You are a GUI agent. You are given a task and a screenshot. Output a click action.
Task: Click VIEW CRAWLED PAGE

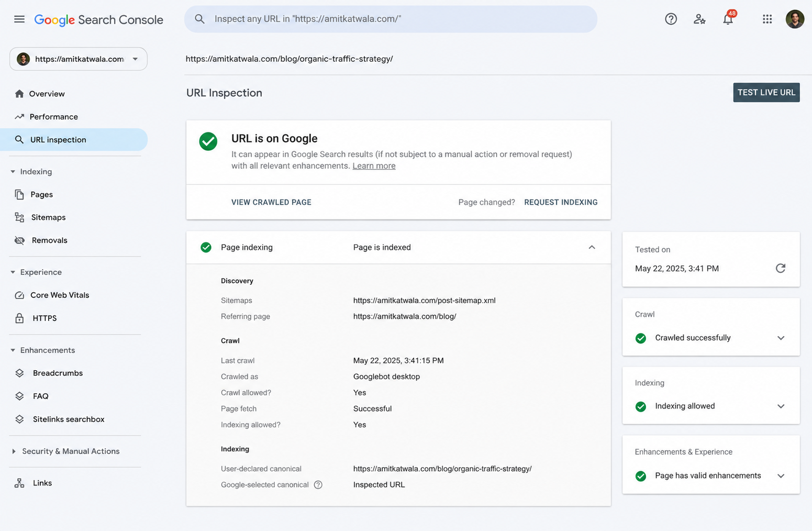(271, 202)
